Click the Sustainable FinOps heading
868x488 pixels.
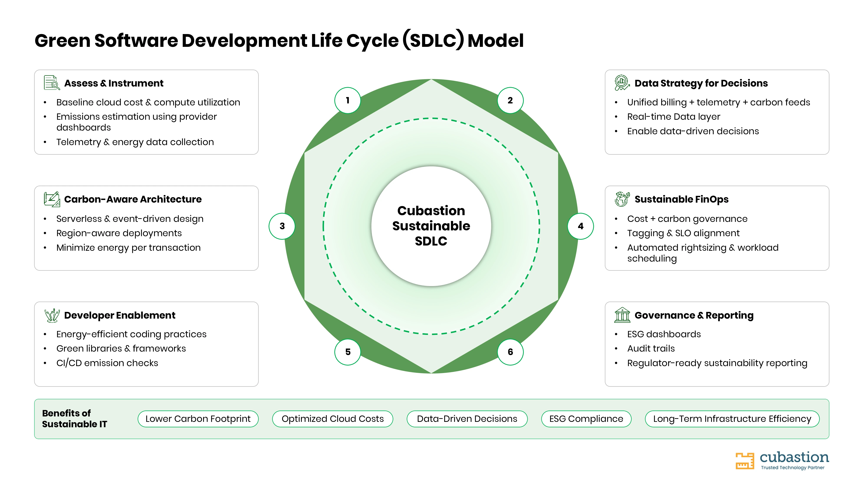click(x=681, y=199)
